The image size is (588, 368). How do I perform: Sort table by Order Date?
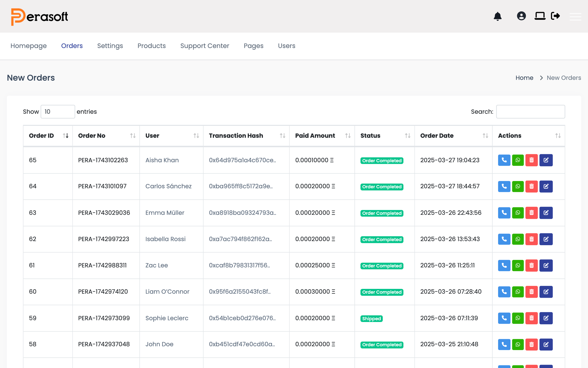453,136
